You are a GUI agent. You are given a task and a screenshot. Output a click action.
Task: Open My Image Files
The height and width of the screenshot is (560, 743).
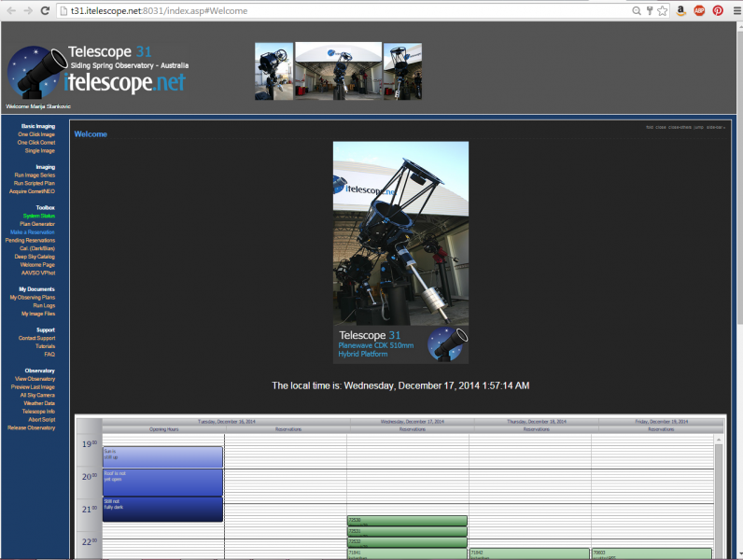[38, 314]
